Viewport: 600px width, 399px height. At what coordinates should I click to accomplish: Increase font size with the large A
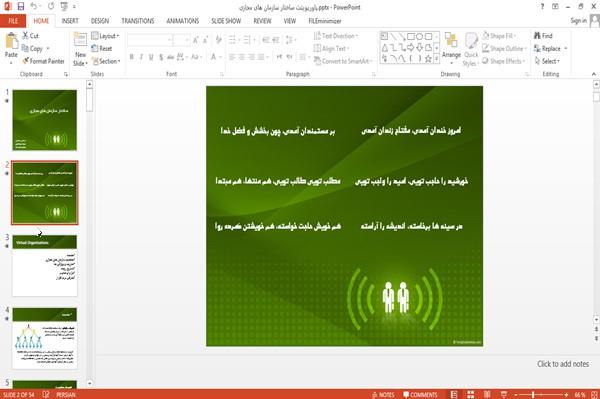pyautogui.click(x=196, y=40)
